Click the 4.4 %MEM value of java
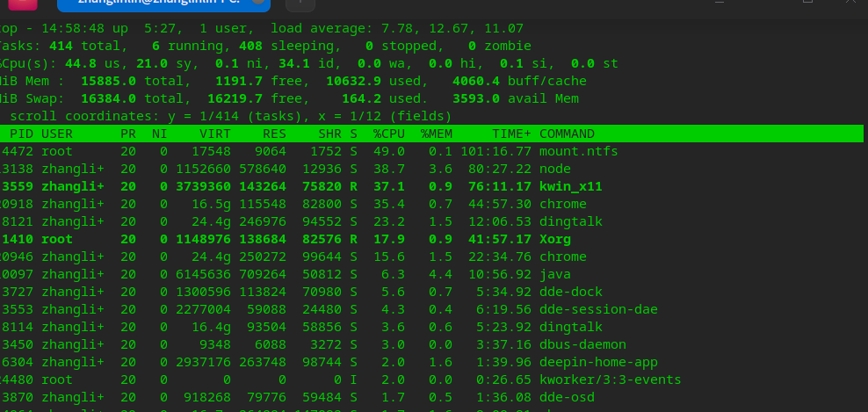Viewport: 868px width, 412px height. click(441, 274)
